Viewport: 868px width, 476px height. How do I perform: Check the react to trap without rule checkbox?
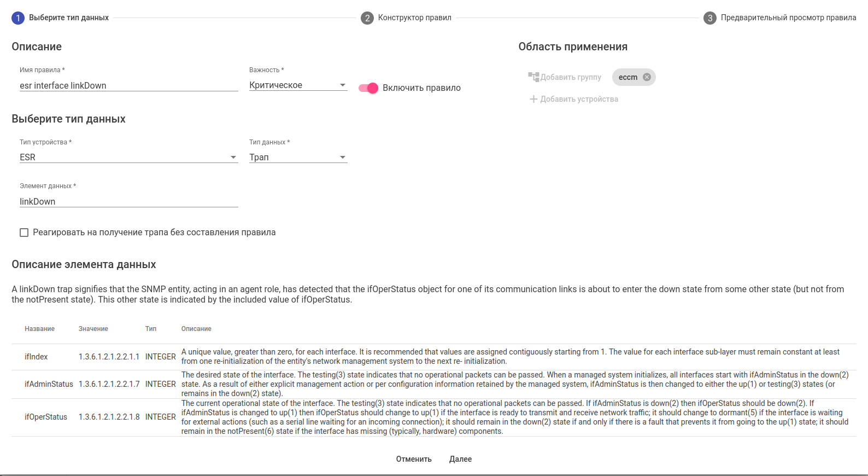tap(24, 233)
